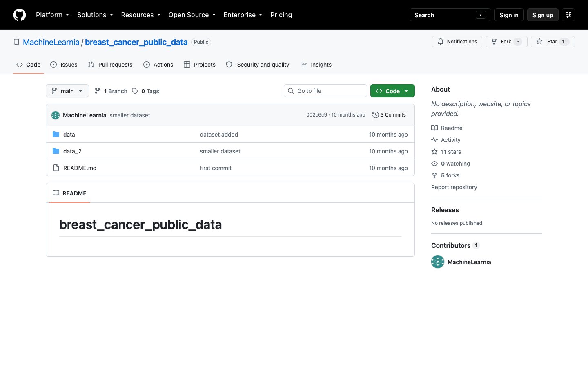Open the 'dataset added' commit message
Screen dimensions: 588x368
pos(219,134)
